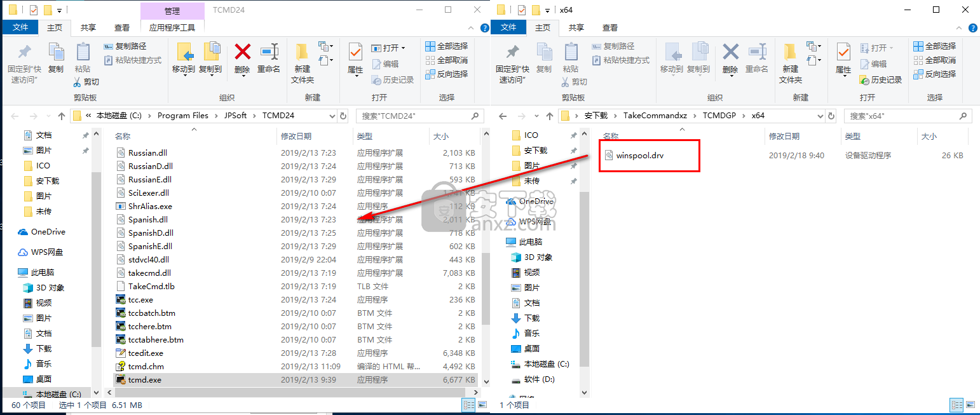Click the refresh button beside TCMD24 address bar
This screenshot has height=415, width=980.
(343, 116)
